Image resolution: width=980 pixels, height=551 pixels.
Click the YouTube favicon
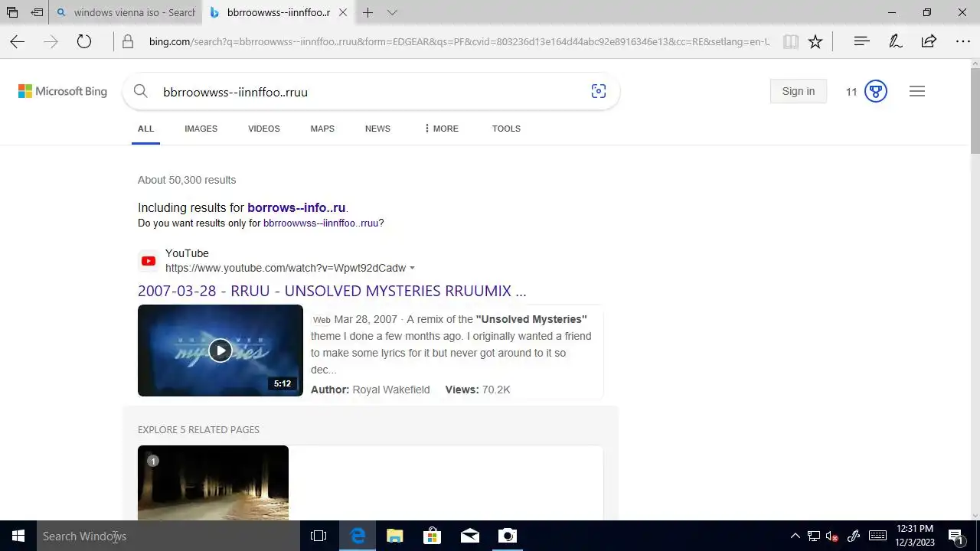(149, 261)
